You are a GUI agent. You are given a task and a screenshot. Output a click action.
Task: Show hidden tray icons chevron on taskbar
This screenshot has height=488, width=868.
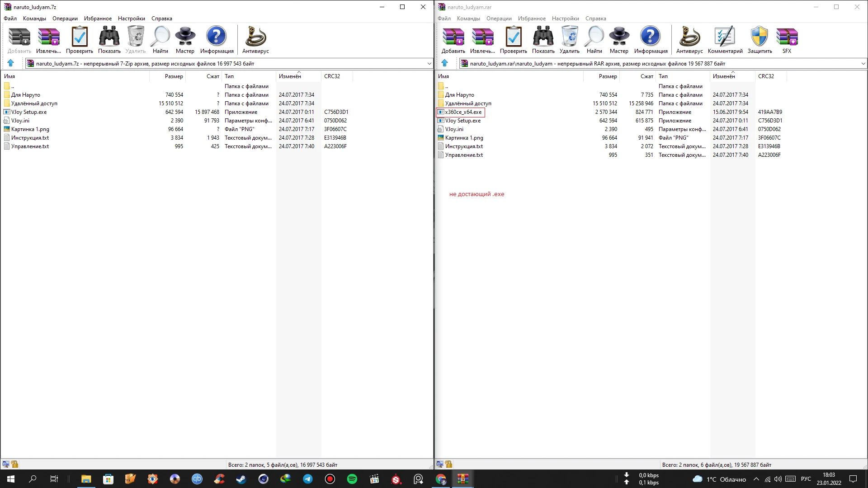(756, 479)
